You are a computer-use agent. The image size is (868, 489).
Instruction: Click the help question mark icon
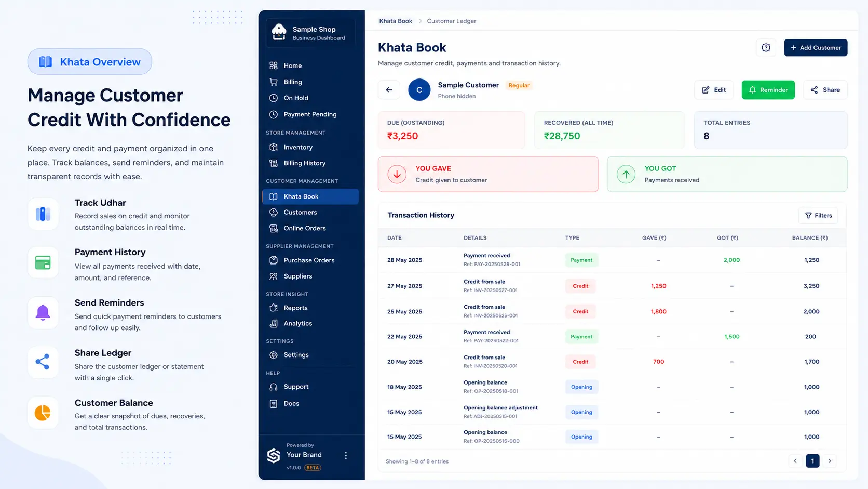pos(766,48)
